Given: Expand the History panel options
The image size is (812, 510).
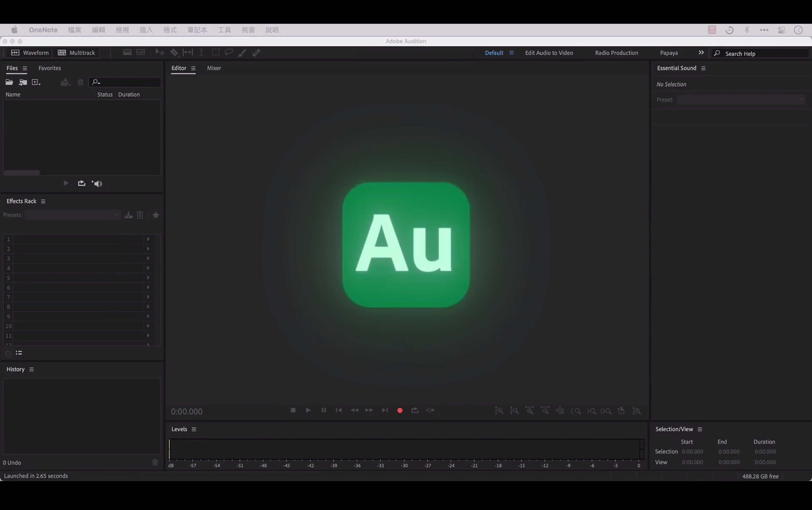Looking at the screenshot, I should [x=31, y=369].
